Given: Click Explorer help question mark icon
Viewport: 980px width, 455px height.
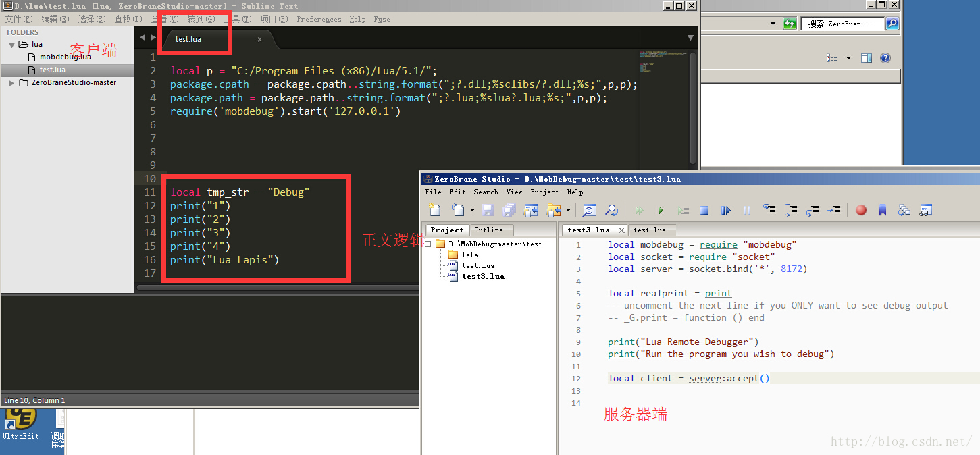Looking at the screenshot, I should 885,58.
